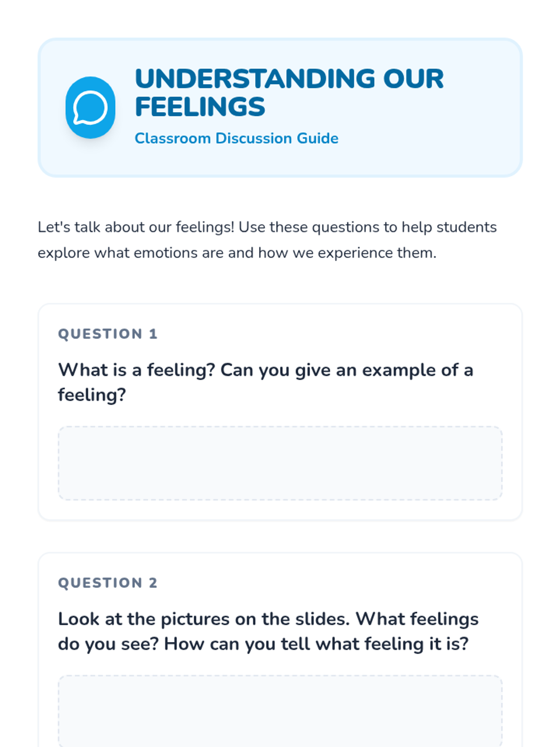Click the word "UNDERSTANDING" in the heading
This screenshot has height=747, width=560.
(255, 78)
